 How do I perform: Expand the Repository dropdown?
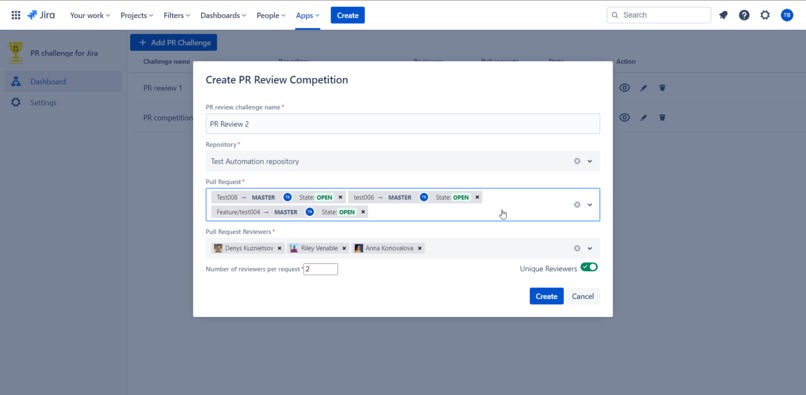(590, 161)
